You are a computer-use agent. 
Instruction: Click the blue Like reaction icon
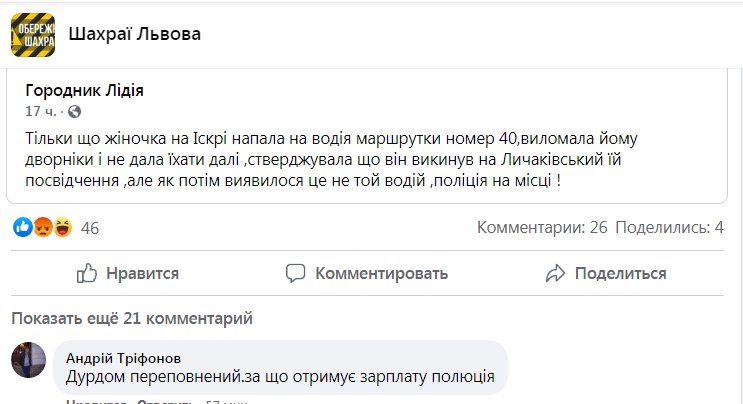coord(22,227)
